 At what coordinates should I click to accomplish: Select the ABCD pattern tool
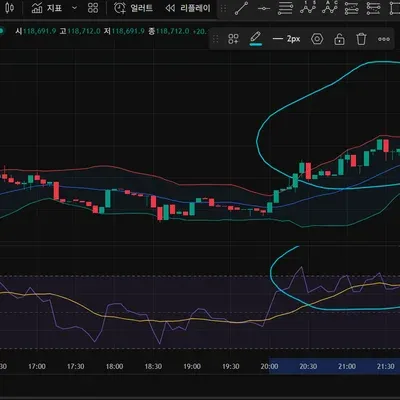pos(330,8)
